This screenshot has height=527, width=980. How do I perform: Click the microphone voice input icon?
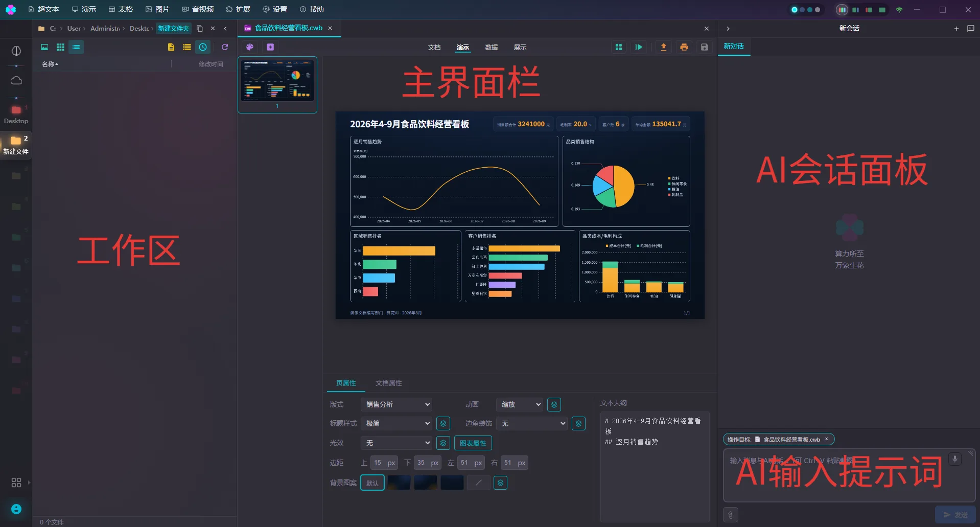click(954, 459)
